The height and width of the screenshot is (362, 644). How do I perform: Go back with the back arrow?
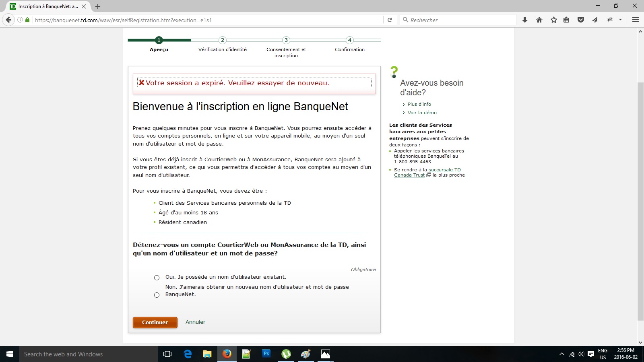(x=8, y=20)
